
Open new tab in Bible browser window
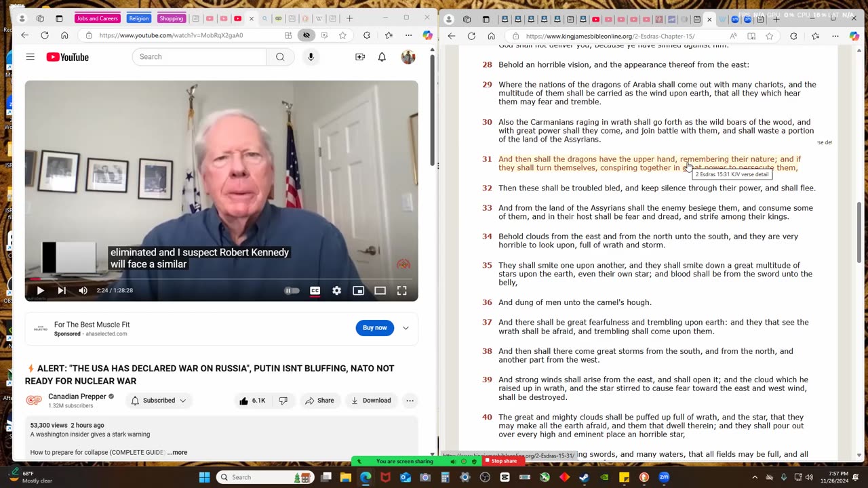[776, 19]
